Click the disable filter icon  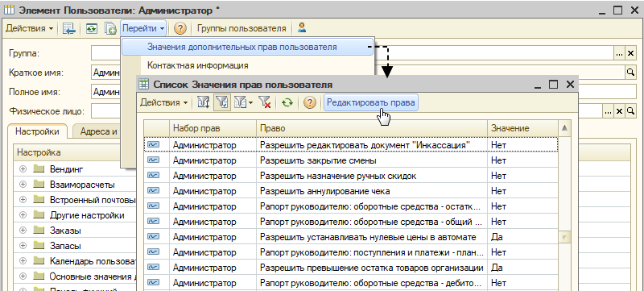click(265, 102)
